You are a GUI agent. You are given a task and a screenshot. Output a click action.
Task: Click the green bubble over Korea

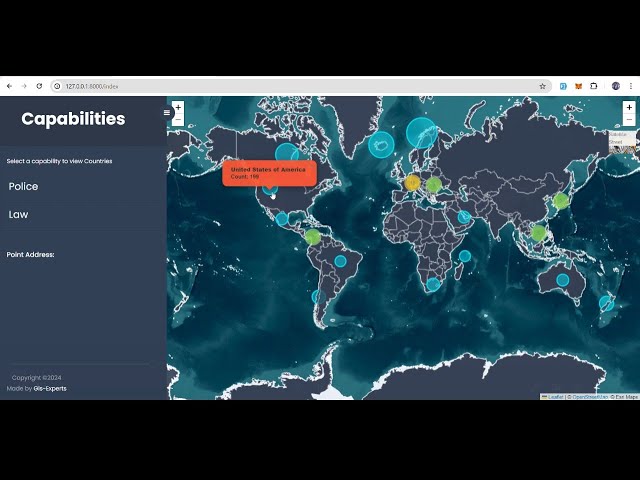[561, 201]
